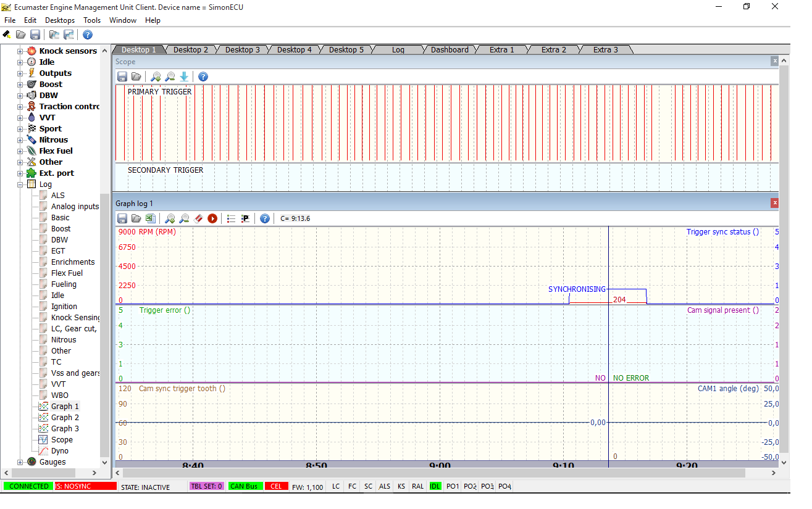Click the CEL status indicator in status bar
This screenshot has width=812, height=509.
(x=275, y=486)
